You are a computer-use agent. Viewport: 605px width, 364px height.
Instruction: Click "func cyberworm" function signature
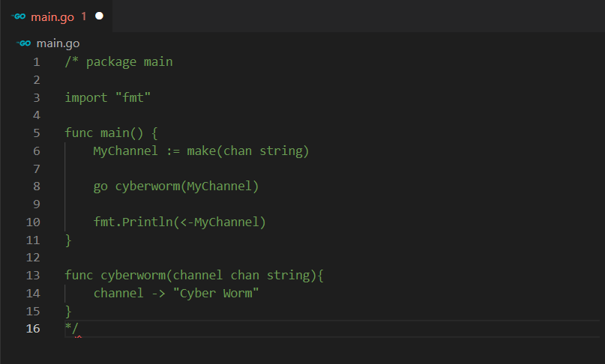click(193, 275)
